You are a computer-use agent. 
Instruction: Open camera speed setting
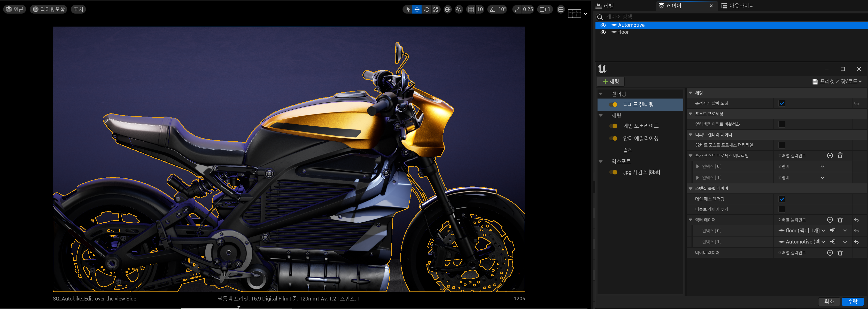pos(545,10)
